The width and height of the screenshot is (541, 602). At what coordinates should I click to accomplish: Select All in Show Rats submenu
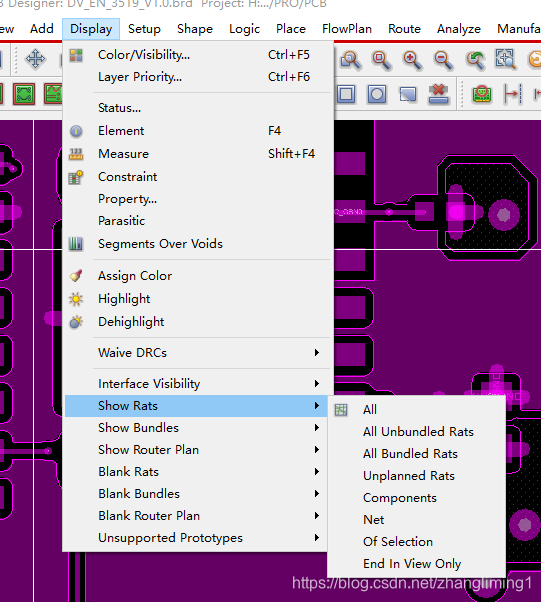pos(417,410)
